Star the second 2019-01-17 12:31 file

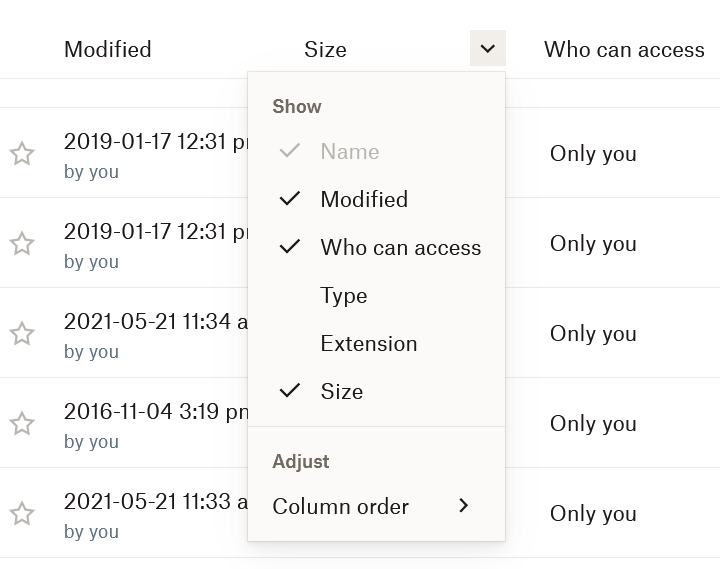pyautogui.click(x=22, y=244)
